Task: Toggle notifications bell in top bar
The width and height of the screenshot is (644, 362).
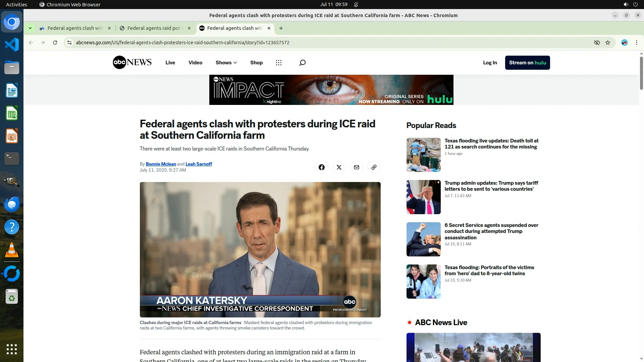Action: pos(356,4)
